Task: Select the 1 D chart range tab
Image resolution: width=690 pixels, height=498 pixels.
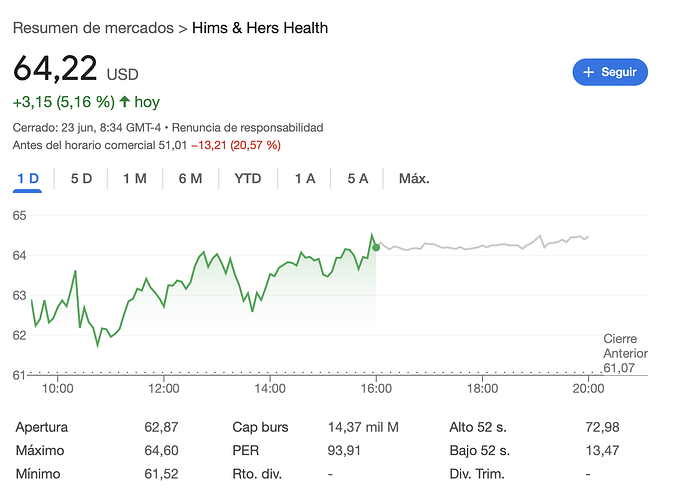Action: pyautogui.click(x=28, y=179)
